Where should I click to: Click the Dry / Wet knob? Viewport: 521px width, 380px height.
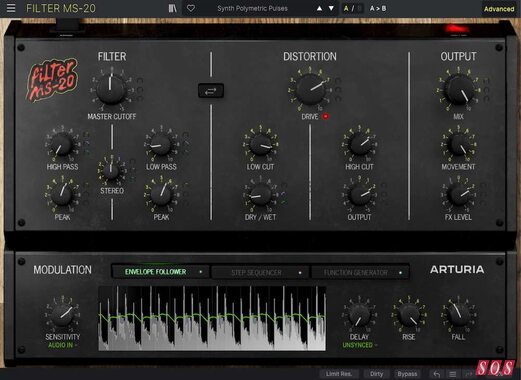[260, 194]
